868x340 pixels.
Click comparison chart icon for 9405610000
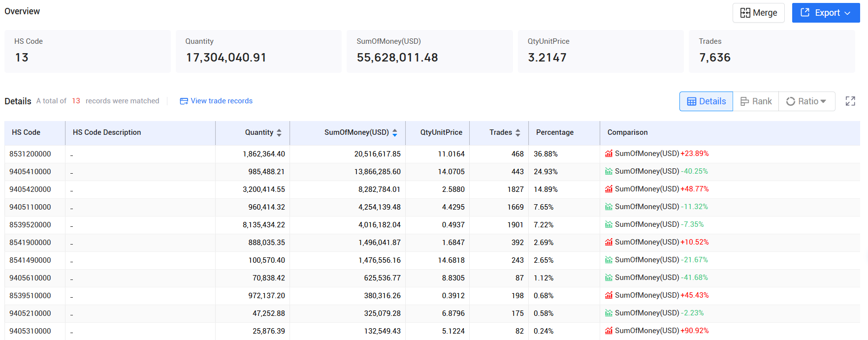click(609, 278)
